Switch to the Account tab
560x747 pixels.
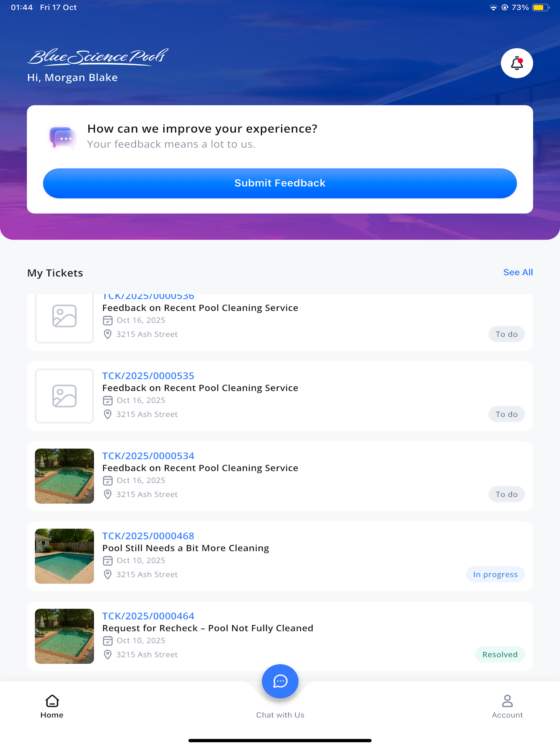coord(507,707)
